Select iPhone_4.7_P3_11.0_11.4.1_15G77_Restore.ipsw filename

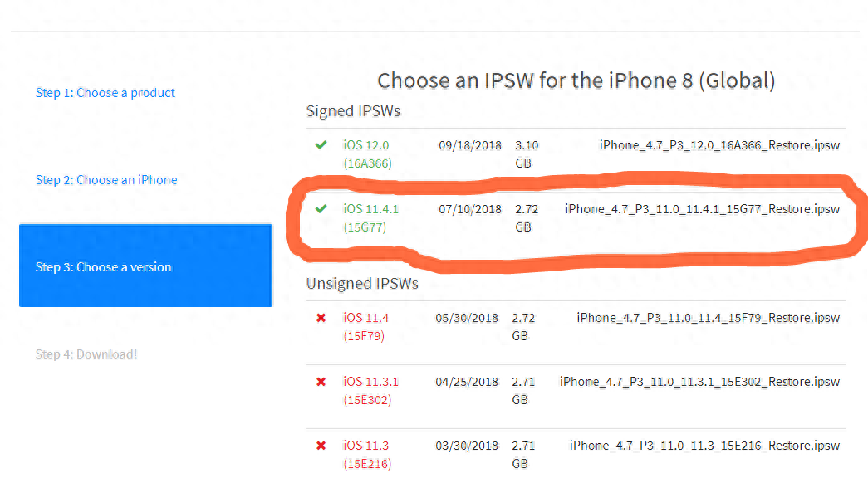[702, 208]
